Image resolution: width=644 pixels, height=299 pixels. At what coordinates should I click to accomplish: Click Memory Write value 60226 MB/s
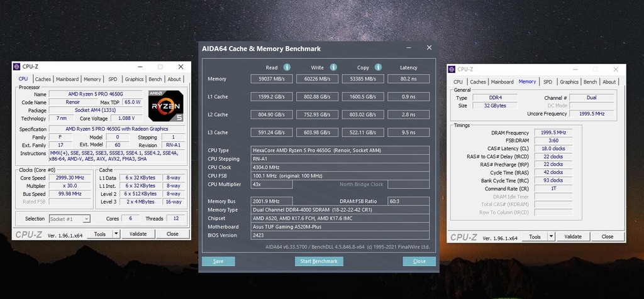pyautogui.click(x=317, y=79)
